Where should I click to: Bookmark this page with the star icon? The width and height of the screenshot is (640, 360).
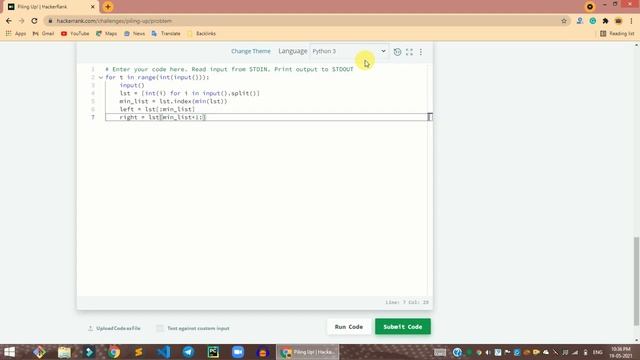564,21
